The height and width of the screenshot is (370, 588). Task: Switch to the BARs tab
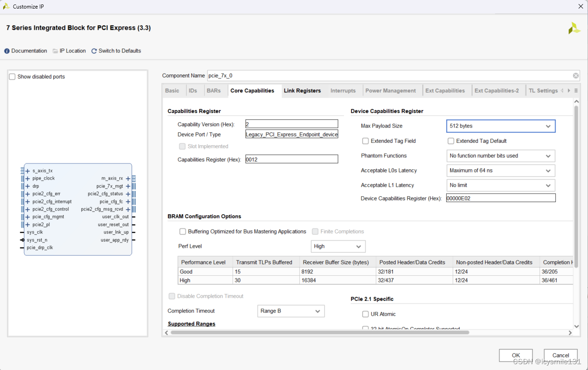(214, 91)
